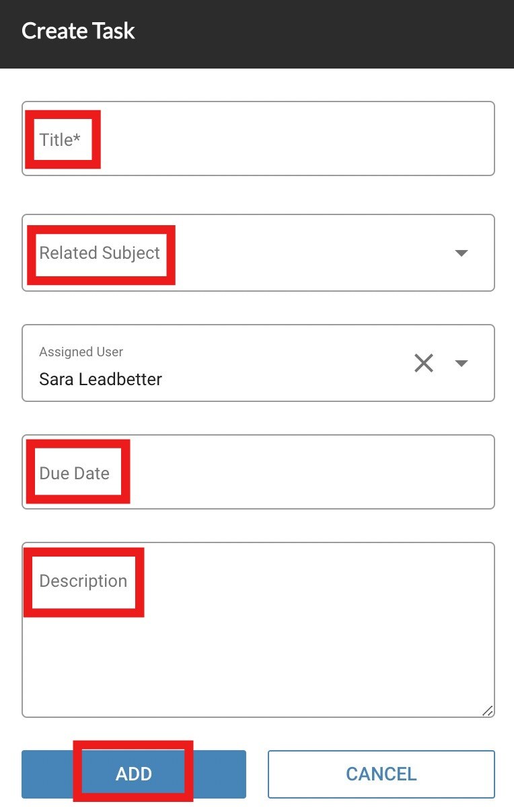Expand the Assigned User dropdown arrow
Viewport: 514px width, 812px height.
(x=461, y=363)
